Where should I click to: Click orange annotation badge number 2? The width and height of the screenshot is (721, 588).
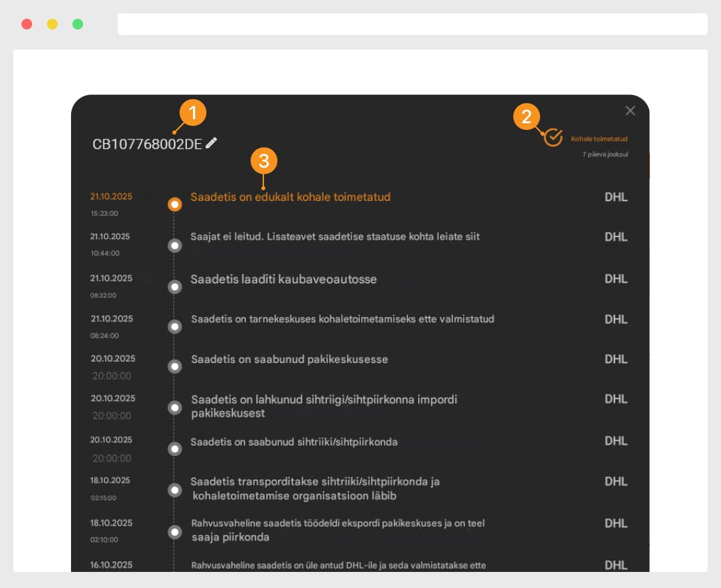(527, 117)
